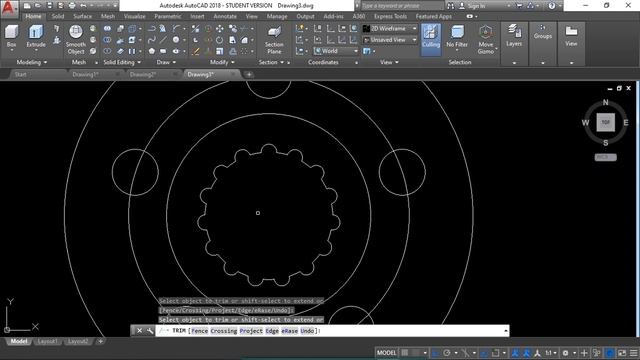Choose the Edge option in command line

(x=272, y=331)
